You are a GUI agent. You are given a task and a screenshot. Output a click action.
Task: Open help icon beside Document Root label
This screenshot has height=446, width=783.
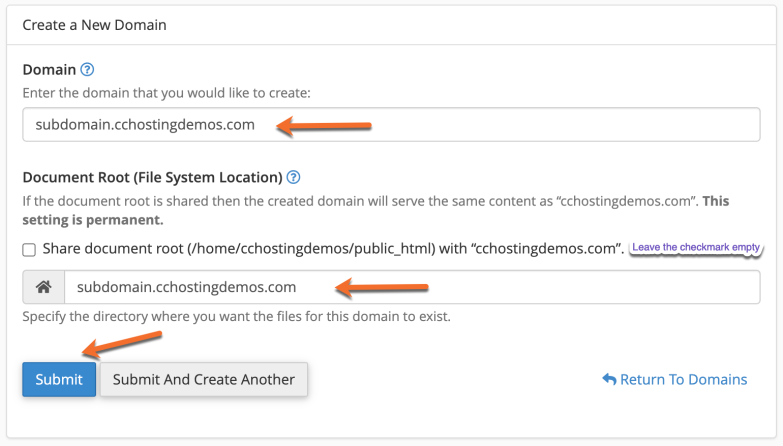tap(294, 177)
